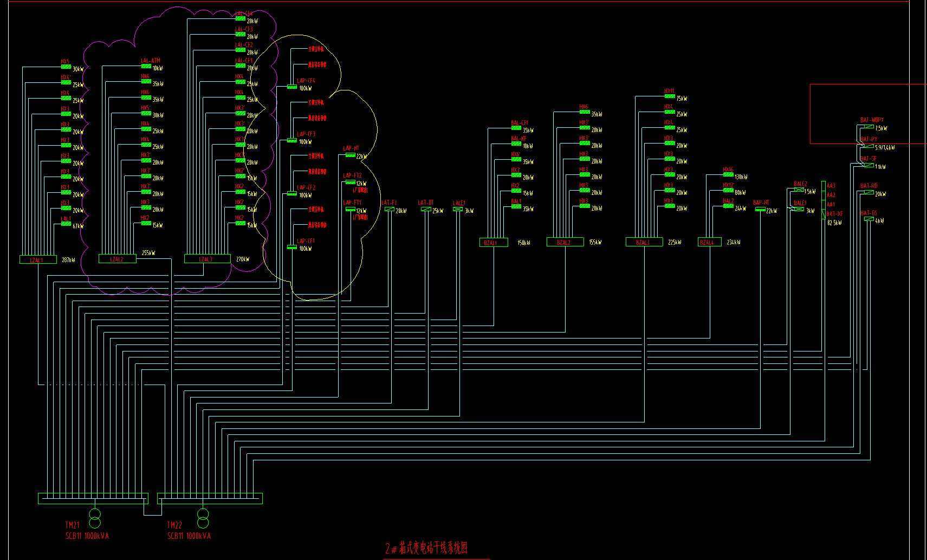
Task: Select the BAT-GS 4kW box symbol
Action: 869,219
